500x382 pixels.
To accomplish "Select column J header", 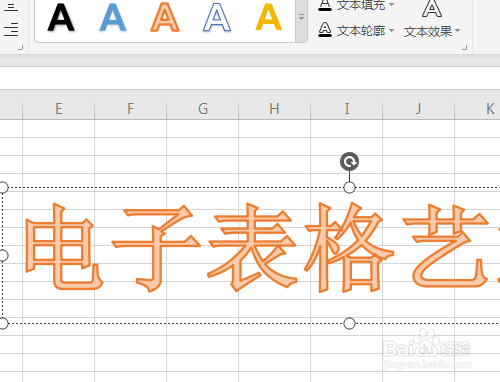I will tap(419, 109).
